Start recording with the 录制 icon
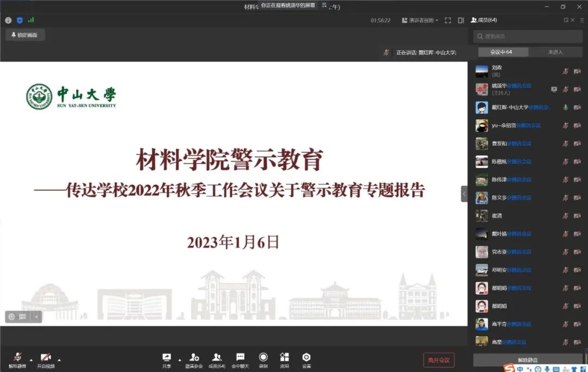588x372 pixels. pyautogui.click(x=263, y=357)
